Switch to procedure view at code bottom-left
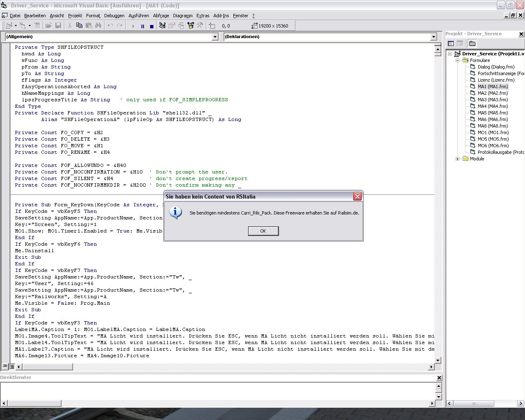This screenshot has width=525, height=420. click(4, 366)
